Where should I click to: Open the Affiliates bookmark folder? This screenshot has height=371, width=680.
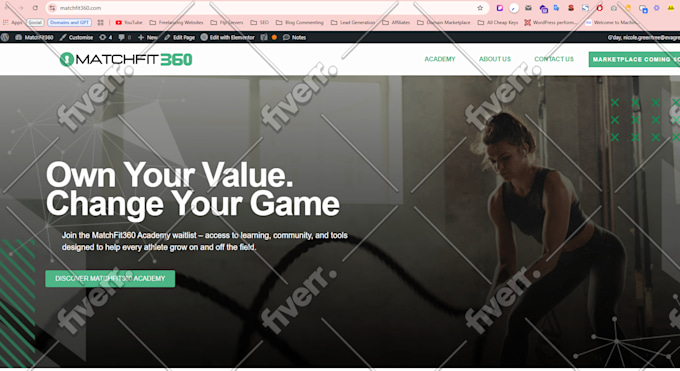pos(396,22)
